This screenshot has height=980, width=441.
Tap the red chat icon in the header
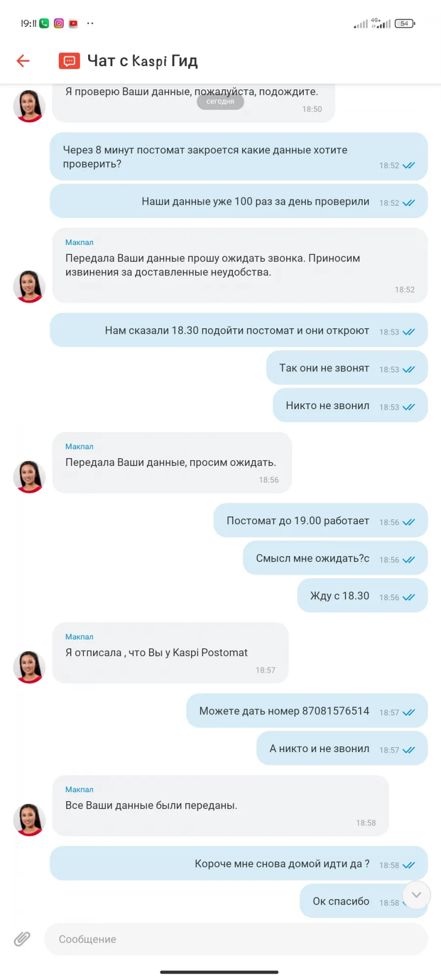[x=69, y=61]
